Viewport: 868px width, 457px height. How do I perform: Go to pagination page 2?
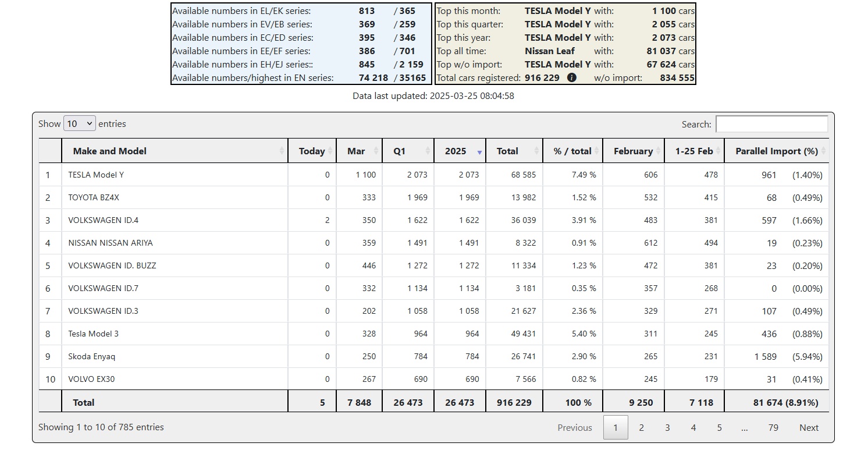pyautogui.click(x=641, y=427)
